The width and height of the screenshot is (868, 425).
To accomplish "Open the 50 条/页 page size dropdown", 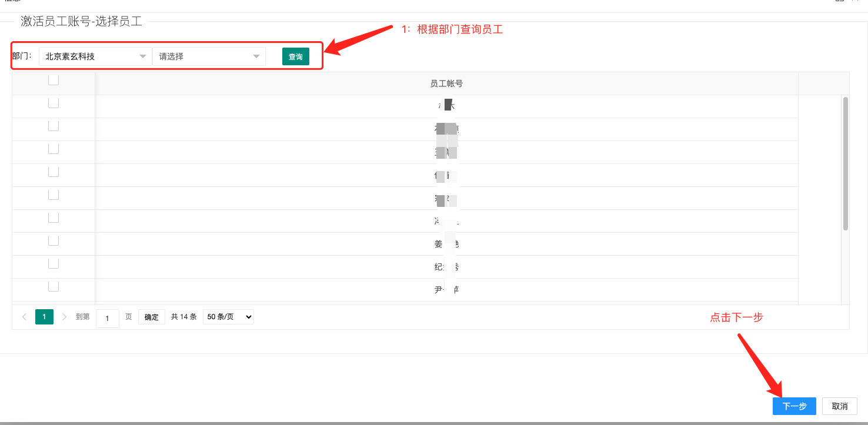I will coord(228,317).
